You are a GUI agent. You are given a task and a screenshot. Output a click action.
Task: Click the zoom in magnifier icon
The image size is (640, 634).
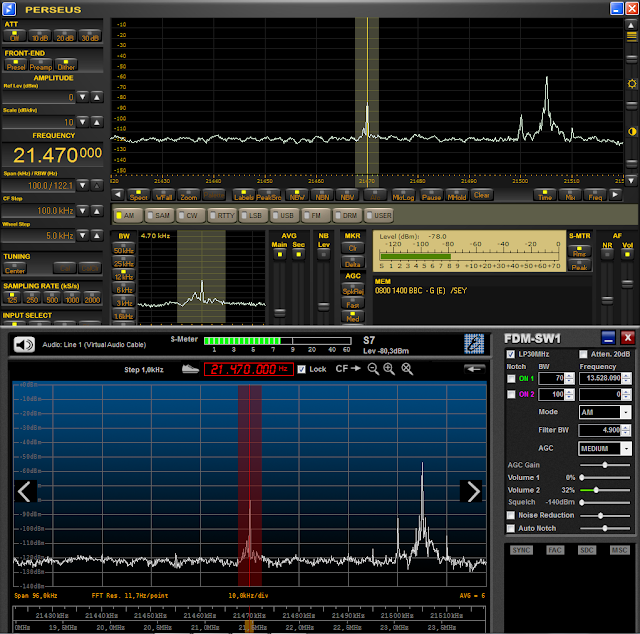tap(389, 369)
